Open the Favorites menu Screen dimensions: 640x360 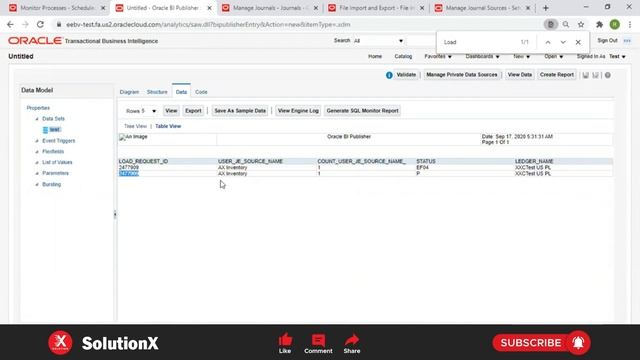[438, 56]
